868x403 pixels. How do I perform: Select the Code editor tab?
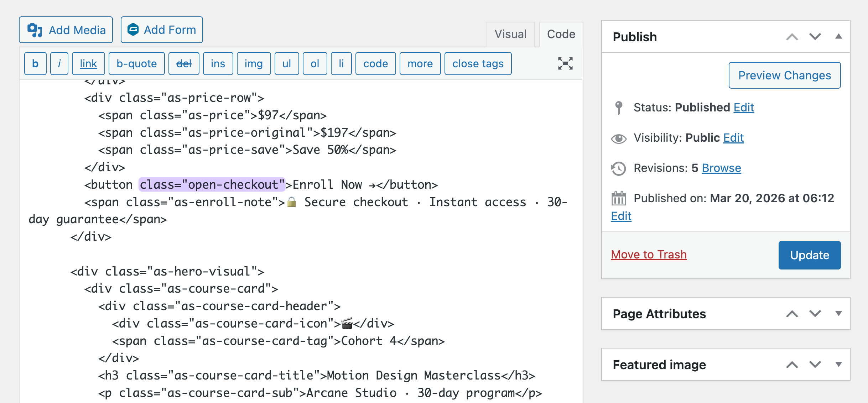click(561, 34)
